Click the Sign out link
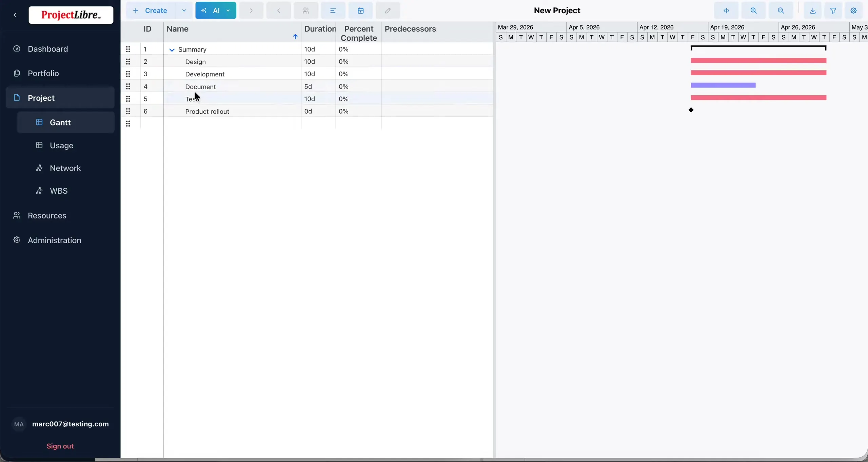The height and width of the screenshot is (462, 868). tap(60, 446)
